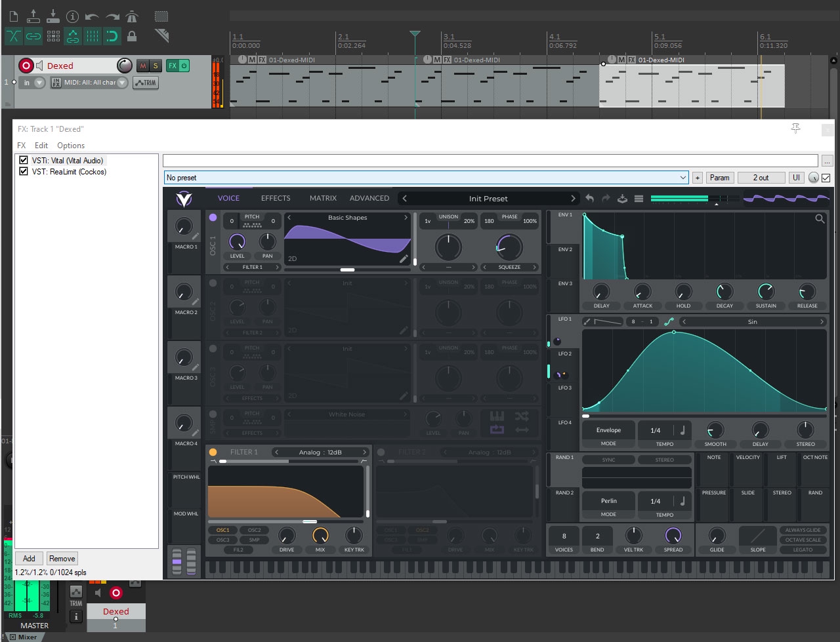Uncheck the Vital VSTi plugin checkbox
Image resolution: width=840 pixels, height=642 pixels.
pos(24,160)
